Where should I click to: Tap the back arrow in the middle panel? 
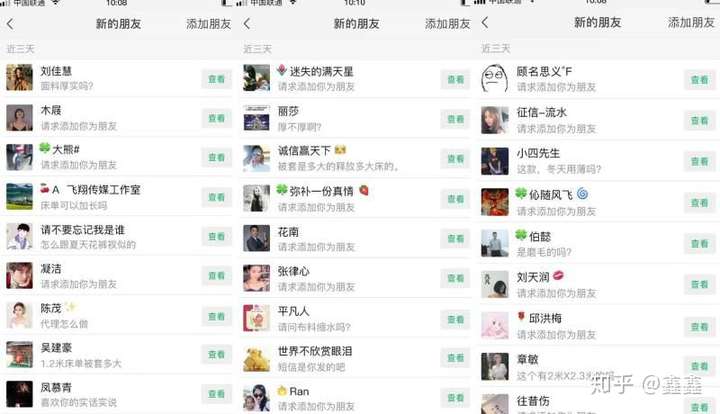click(x=247, y=24)
